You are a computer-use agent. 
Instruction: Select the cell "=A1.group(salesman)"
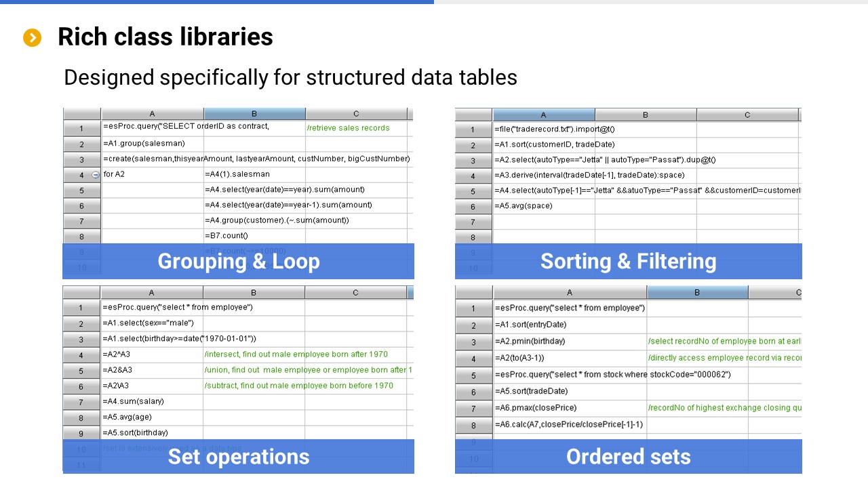click(152, 144)
